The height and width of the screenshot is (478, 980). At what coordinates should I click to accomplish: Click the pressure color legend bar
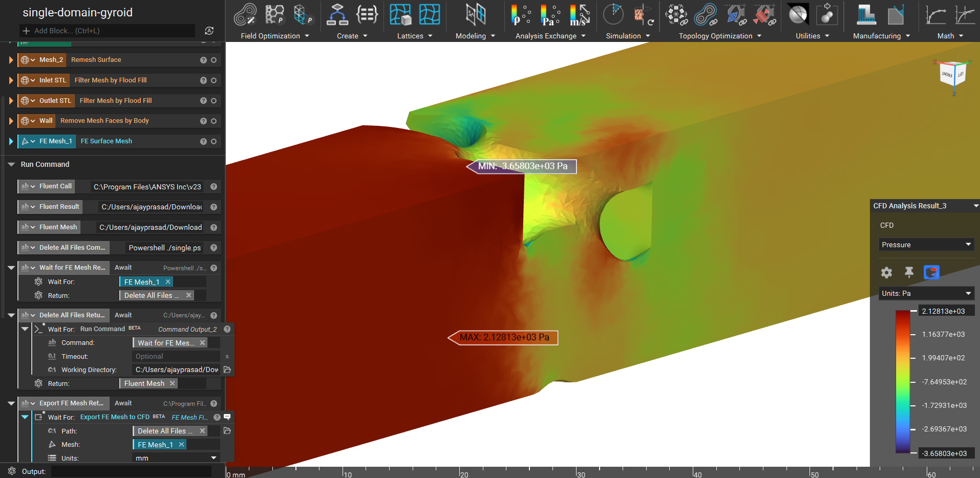(903, 382)
